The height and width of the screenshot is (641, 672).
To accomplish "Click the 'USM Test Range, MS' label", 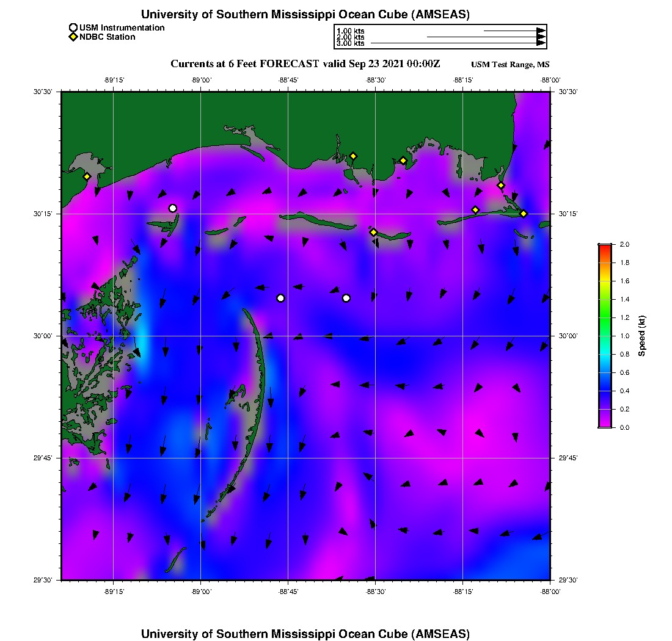I will [x=510, y=65].
